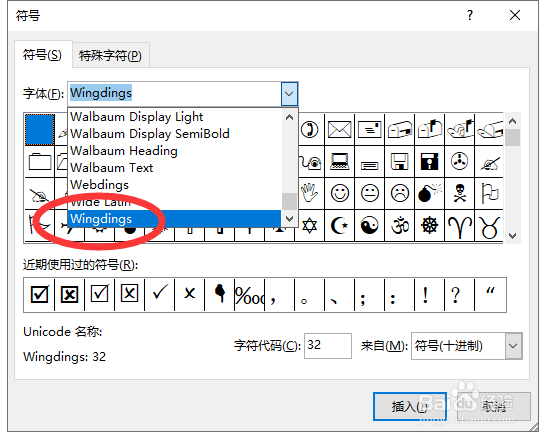Choose the Om symbol
The height and width of the screenshot is (439, 546).
point(399,226)
